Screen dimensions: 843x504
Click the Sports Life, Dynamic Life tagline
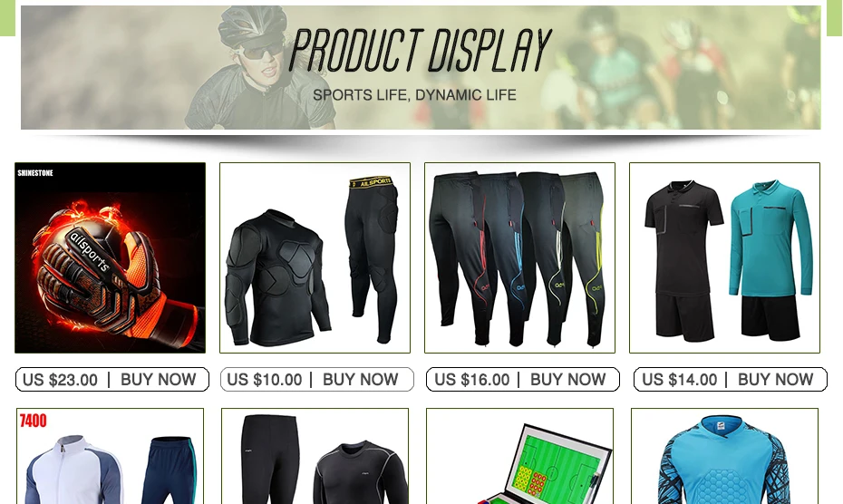[x=414, y=95]
